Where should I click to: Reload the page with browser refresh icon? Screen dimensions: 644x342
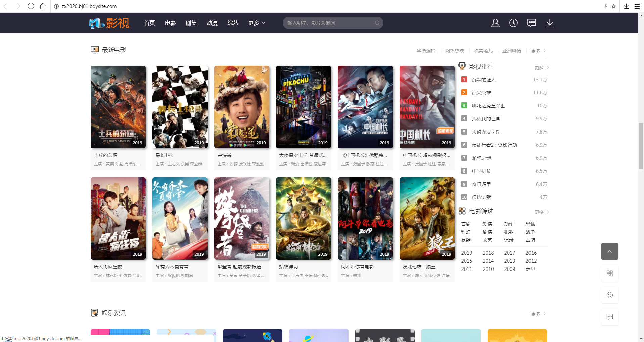pyautogui.click(x=31, y=6)
